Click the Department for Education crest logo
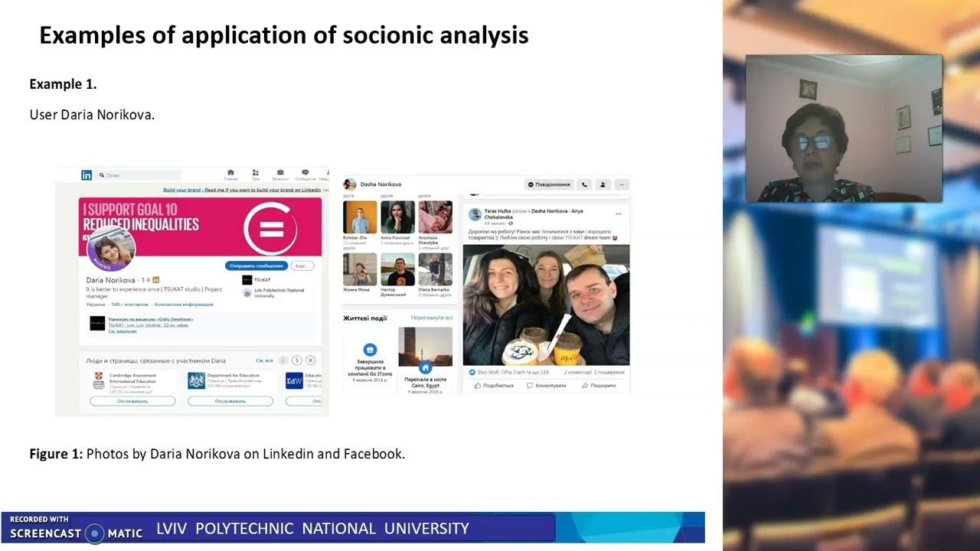980x551 pixels. [x=196, y=380]
